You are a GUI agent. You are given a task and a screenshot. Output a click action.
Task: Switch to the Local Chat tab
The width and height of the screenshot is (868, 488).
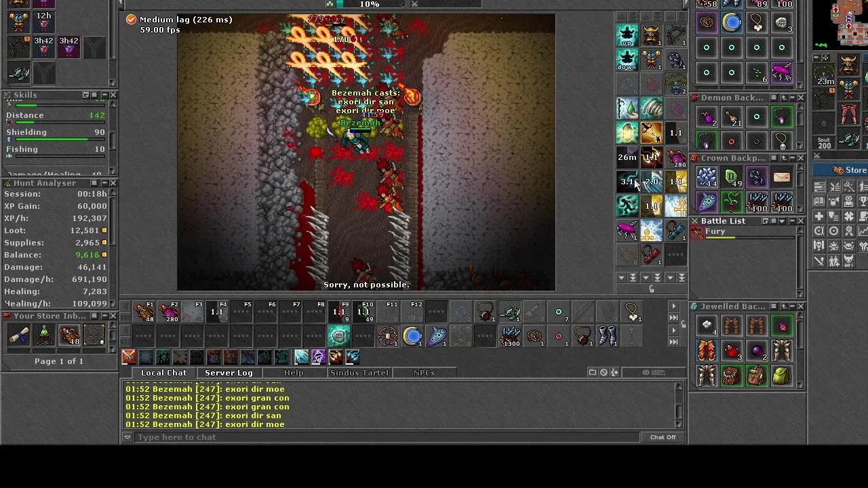point(163,373)
